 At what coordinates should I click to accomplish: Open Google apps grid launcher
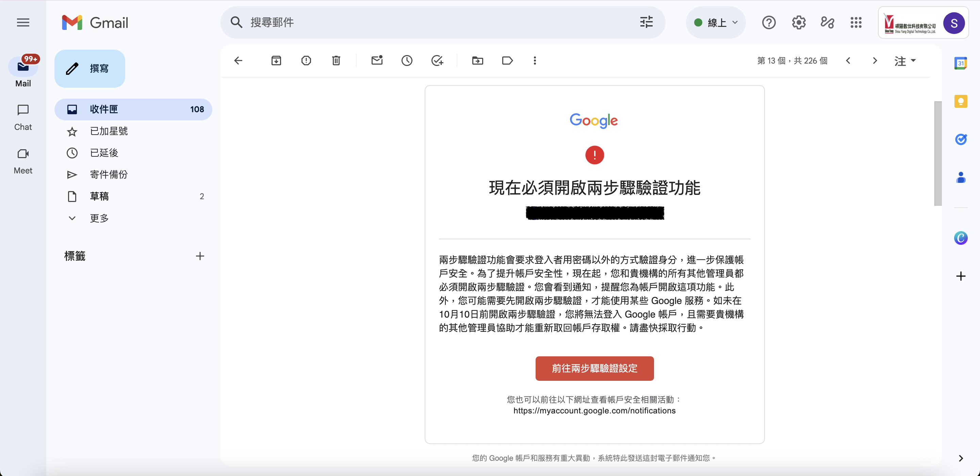855,22
